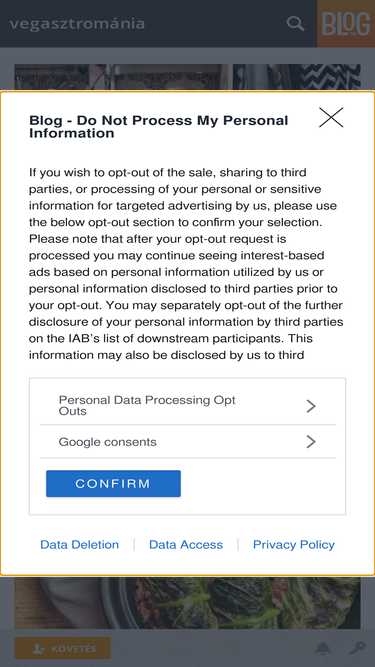Open the Privacy Policy link

[x=294, y=544]
